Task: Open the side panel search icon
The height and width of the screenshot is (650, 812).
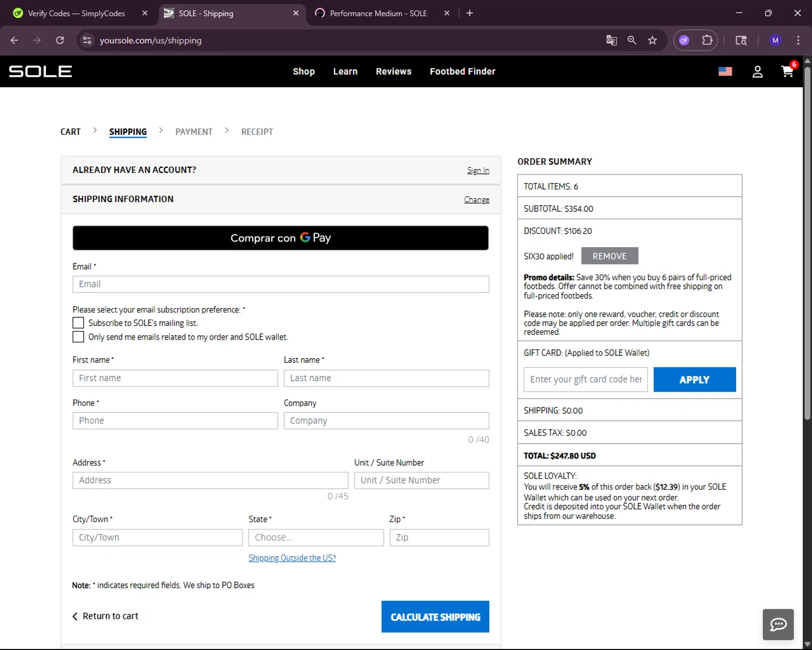Action: 741,40
